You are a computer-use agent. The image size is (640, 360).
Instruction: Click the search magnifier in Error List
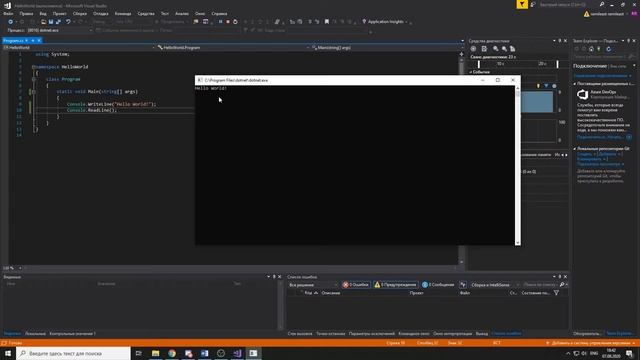pos(562,284)
